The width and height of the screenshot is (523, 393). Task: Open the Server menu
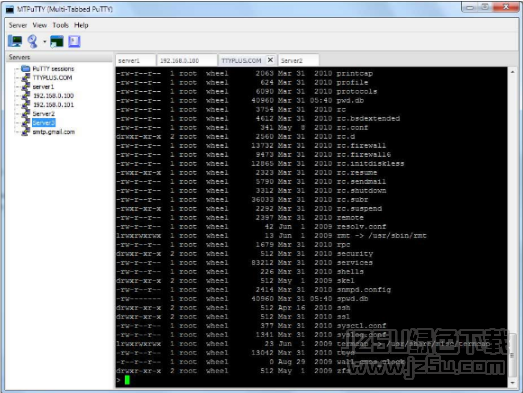18,25
